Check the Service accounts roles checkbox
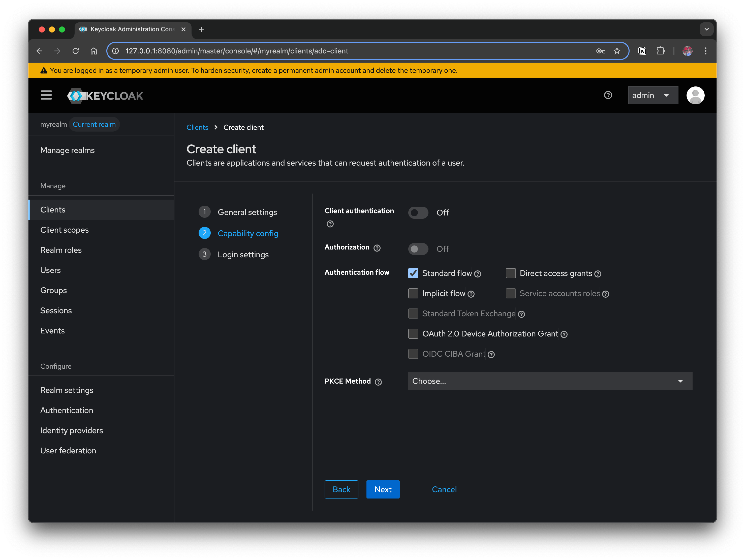 point(510,293)
